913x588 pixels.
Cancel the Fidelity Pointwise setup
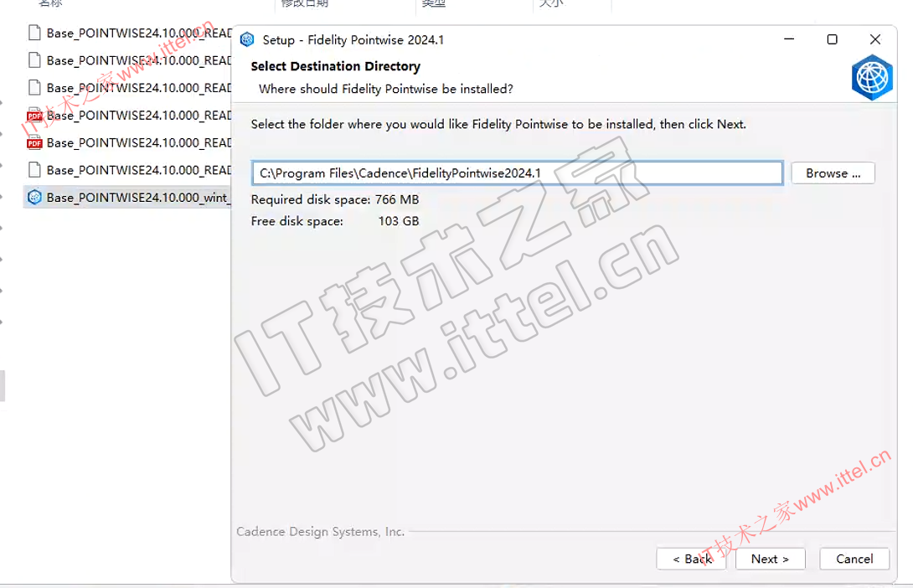[x=854, y=559]
